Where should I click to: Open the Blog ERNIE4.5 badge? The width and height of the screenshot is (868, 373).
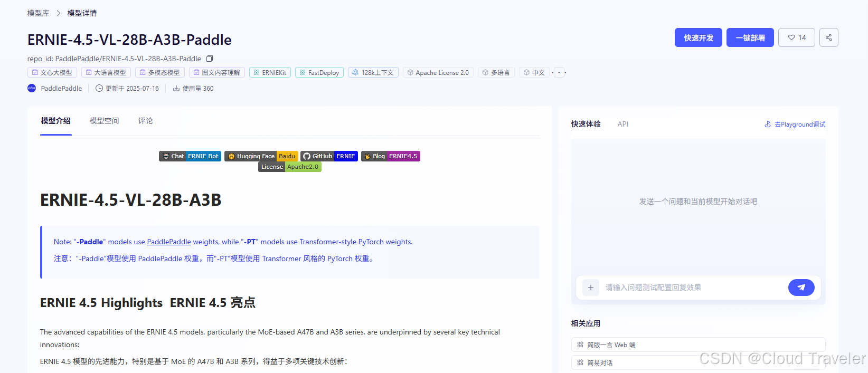point(391,156)
